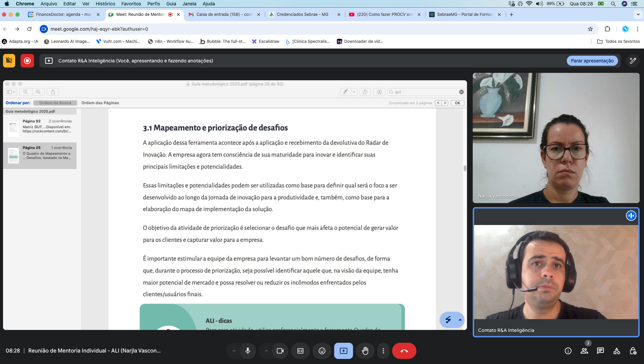Screen dimensions: 644x364
Task: Click zoom in in Preview toolbar
Action: click(x=38, y=92)
